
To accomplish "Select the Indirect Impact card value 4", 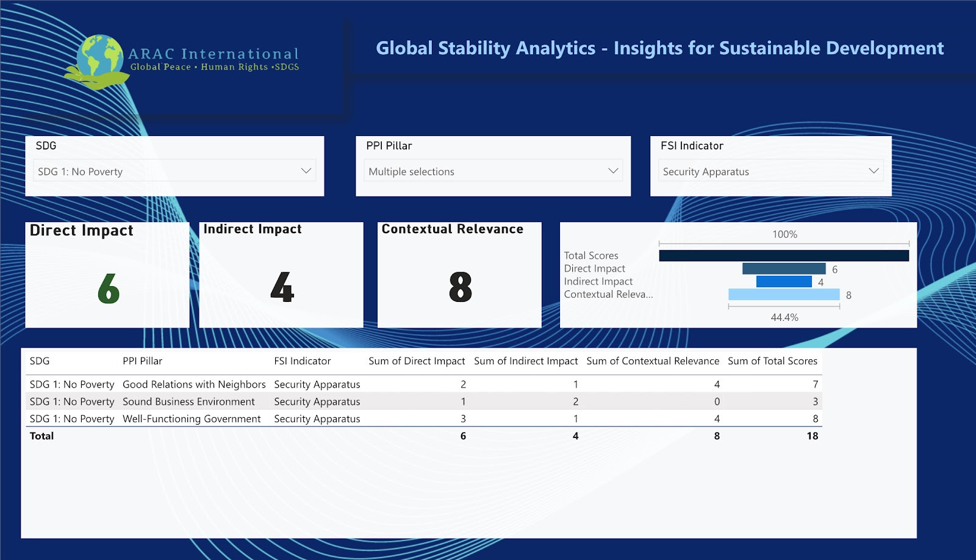I will [x=282, y=287].
